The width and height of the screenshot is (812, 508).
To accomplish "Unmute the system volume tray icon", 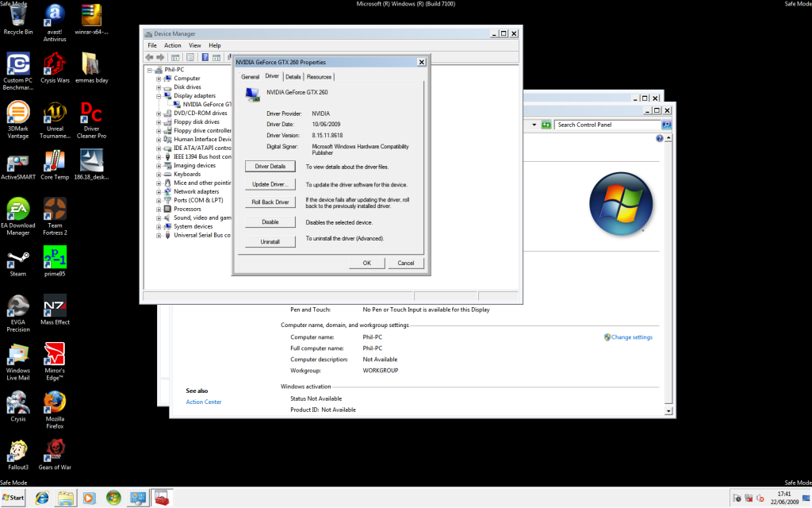I will 760,498.
